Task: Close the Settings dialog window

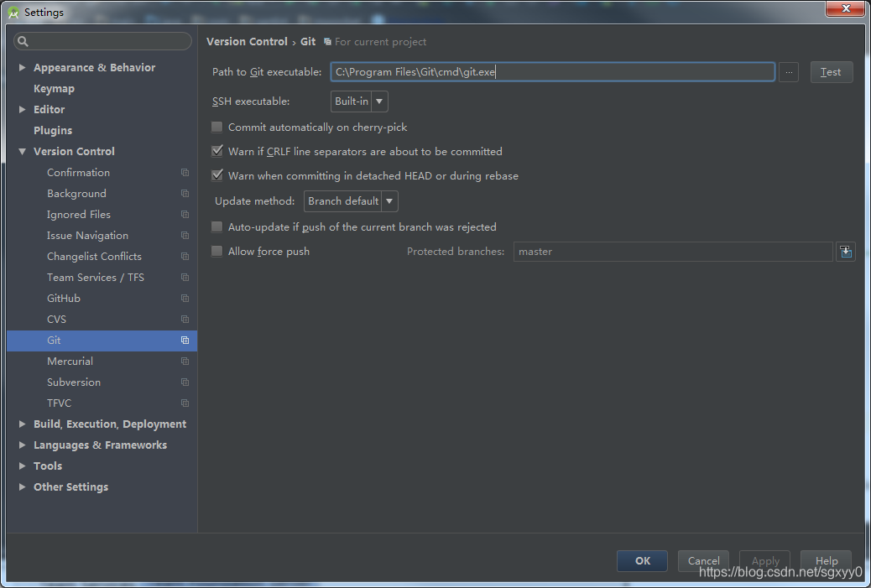Action: 846,8
